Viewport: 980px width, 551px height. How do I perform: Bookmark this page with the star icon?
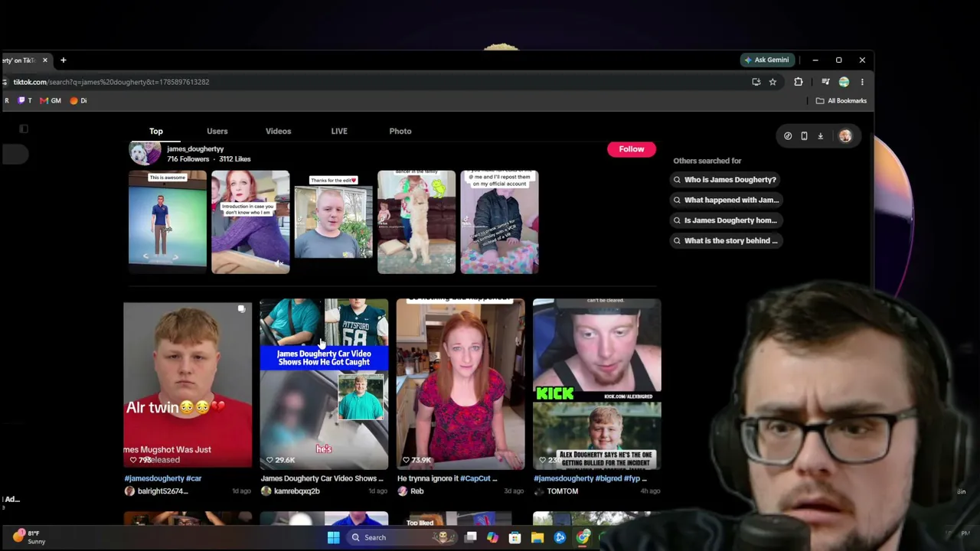tap(773, 82)
